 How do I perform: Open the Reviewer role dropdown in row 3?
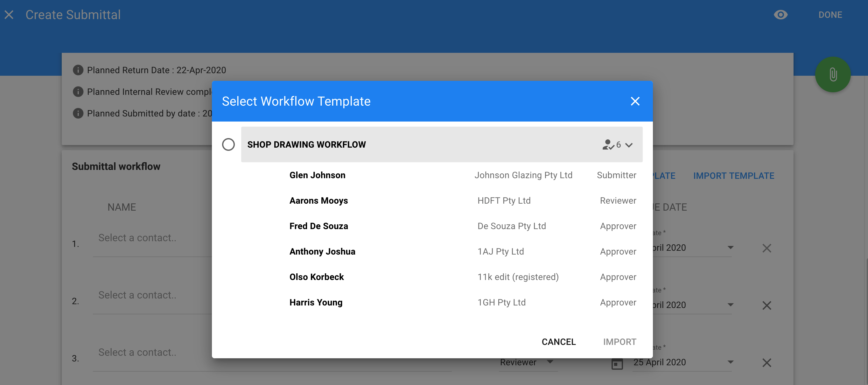pos(528,362)
